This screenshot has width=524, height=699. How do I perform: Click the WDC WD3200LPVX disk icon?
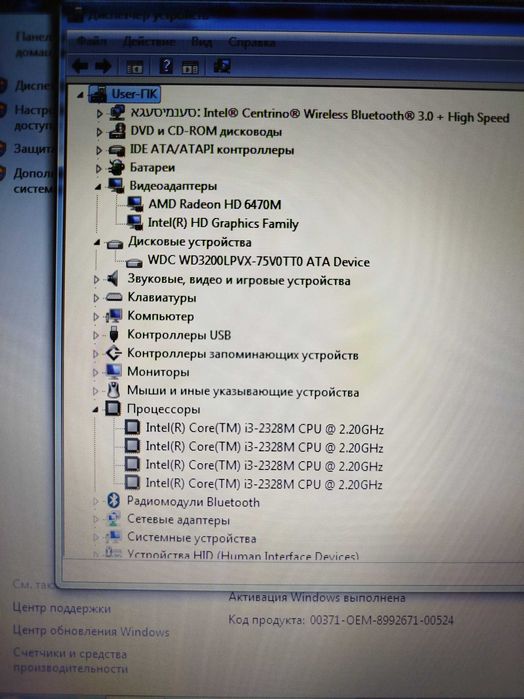click(x=134, y=263)
